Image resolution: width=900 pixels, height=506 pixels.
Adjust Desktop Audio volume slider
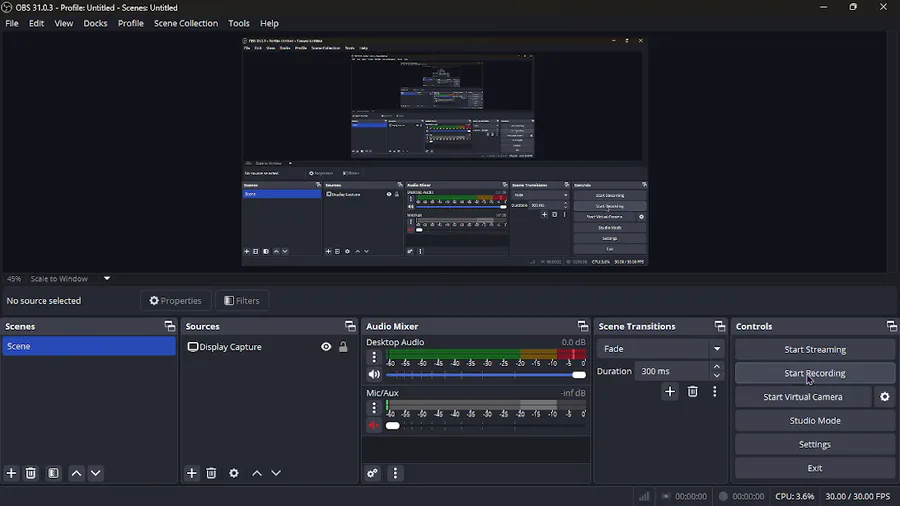[x=486, y=375]
